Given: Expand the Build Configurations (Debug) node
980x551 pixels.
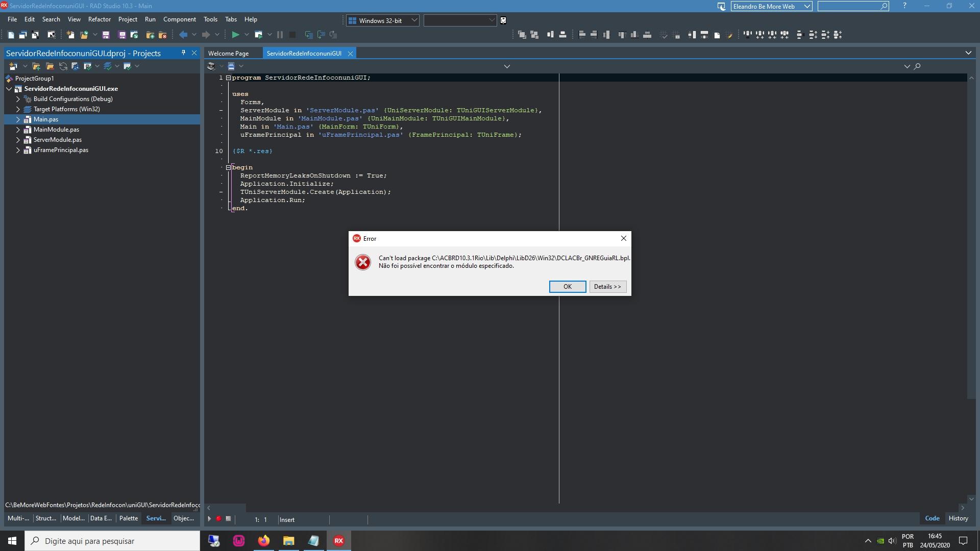Looking at the screenshot, I should point(18,99).
